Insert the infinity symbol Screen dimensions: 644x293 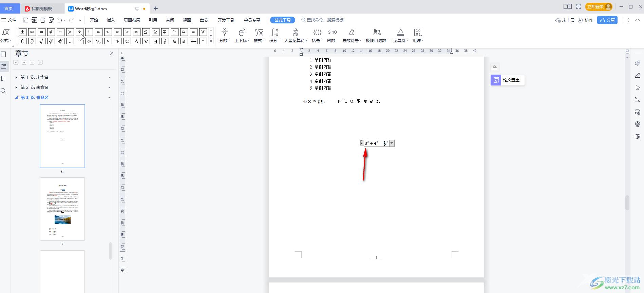[x=32, y=32]
